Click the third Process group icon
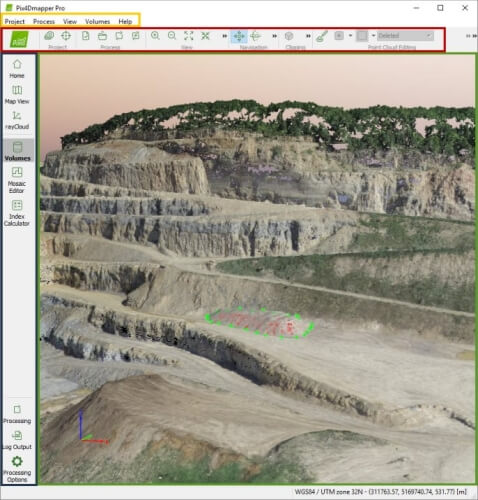 pyautogui.click(x=119, y=36)
